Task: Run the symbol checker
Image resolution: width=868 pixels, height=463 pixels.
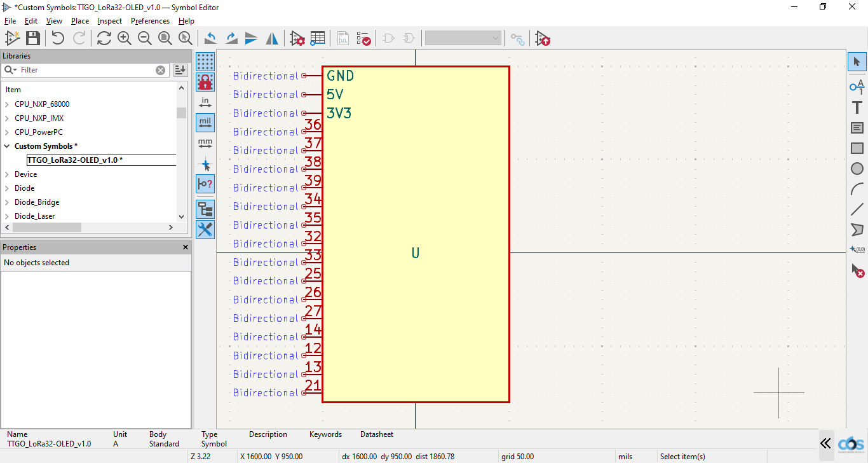Action: 363,38
